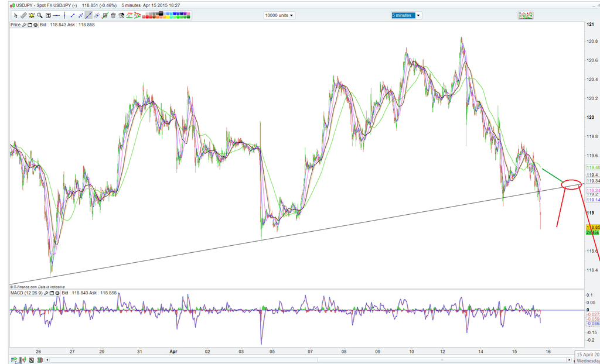Select the parallel channel lines tool
Image resolution: width=600 pixels, height=364 pixels.
click(x=97, y=15)
